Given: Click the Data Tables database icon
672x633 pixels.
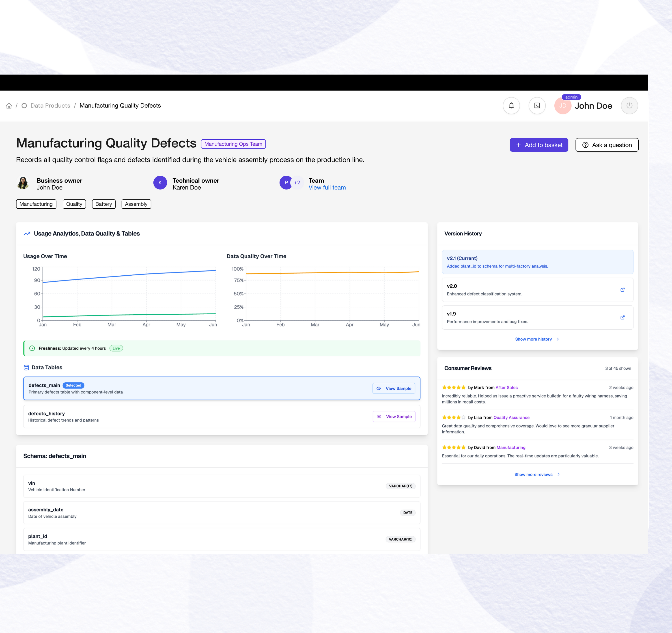Looking at the screenshot, I should [x=26, y=367].
